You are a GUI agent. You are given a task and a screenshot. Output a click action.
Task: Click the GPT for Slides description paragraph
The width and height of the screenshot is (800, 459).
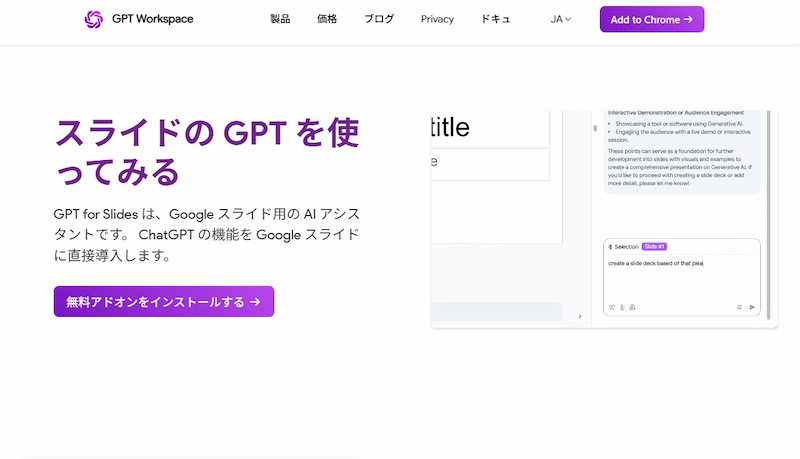click(207, 235)
